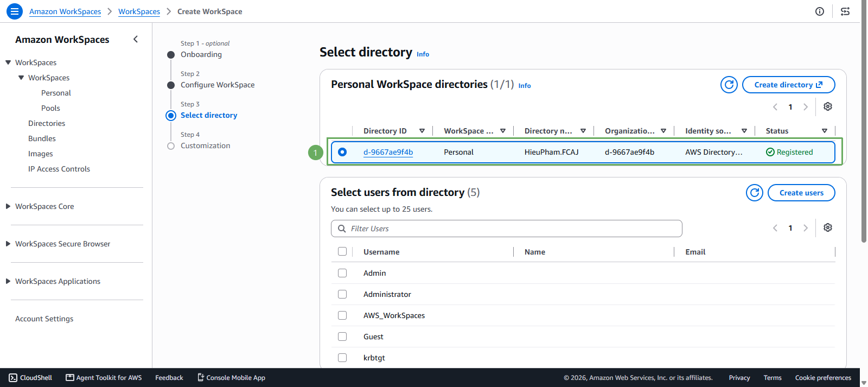This screenshot has height=387, width=868.
Task: Go to Amazon WorkSpaces breadcrumb link
Action: point(65,11)
